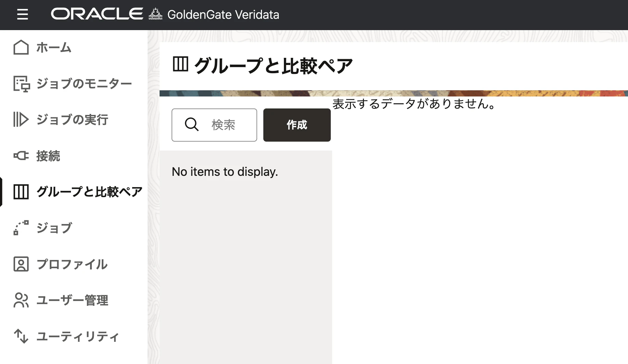Open ジョブの実行 page
The width and height of the screenshot is (628, 364).
point(72,120)
